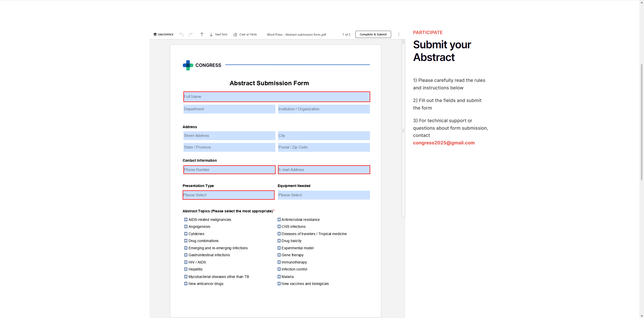644x318 pixels.
Task: Click the Next field down arrow
Action: tap(211, 35)
